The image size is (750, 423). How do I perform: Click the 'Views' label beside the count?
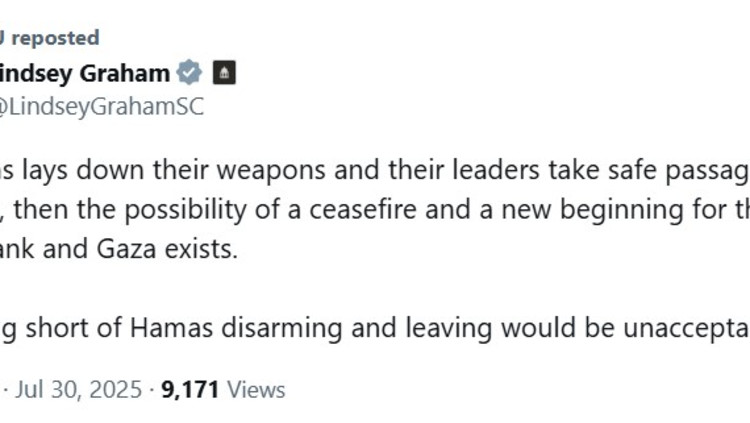click(254, 389)
